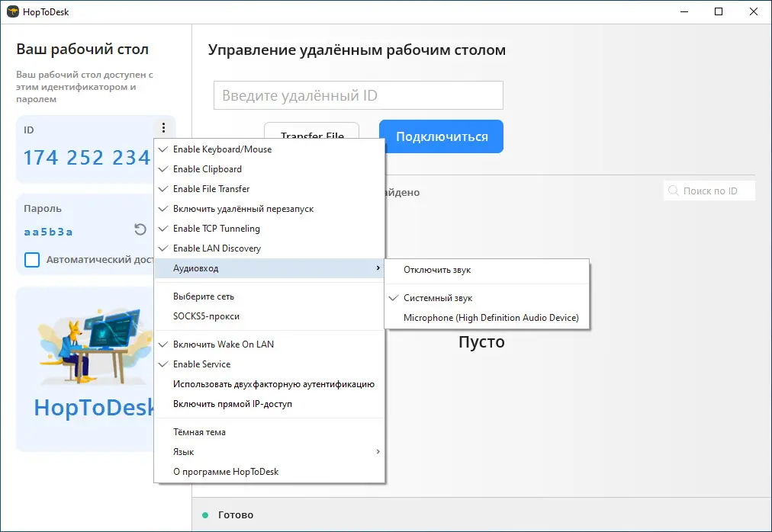Click the Подключиться button

(441, 136)
